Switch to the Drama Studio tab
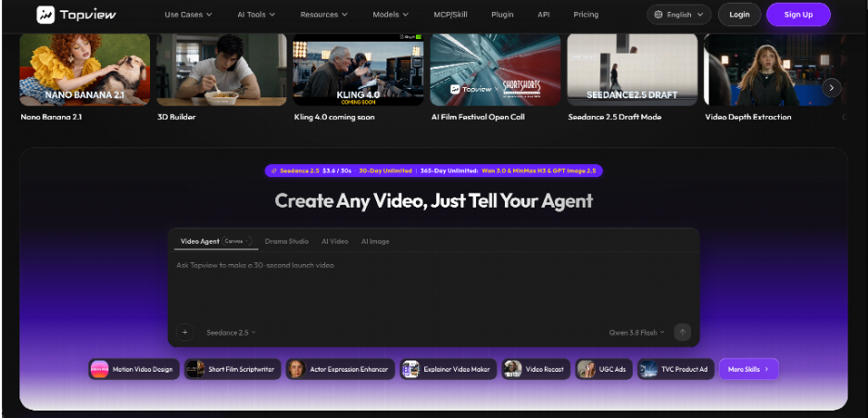 [x=286, y=241]
